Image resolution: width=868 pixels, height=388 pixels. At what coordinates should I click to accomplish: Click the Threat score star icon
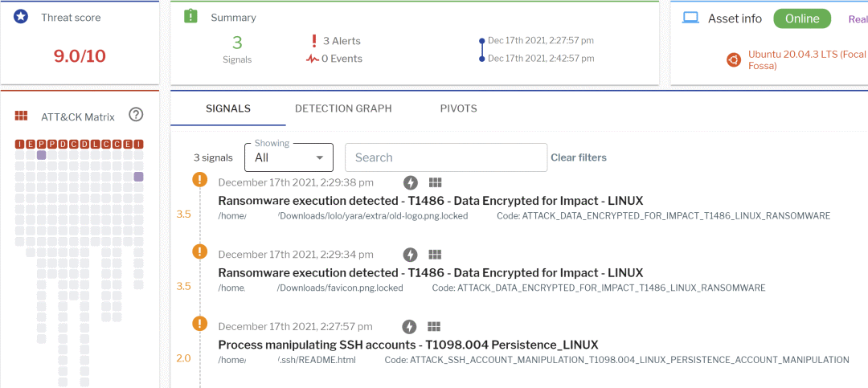click(x=21, y=17)
